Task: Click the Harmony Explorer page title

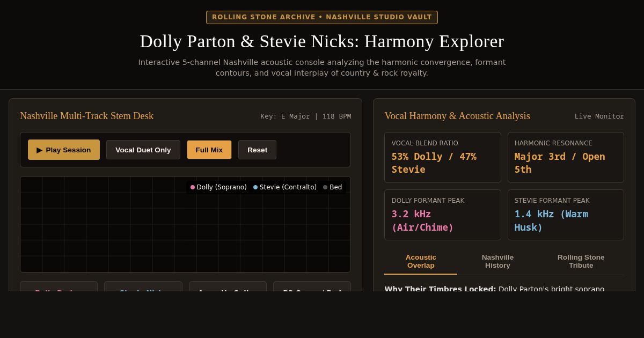Action: (x=322, y=41)
